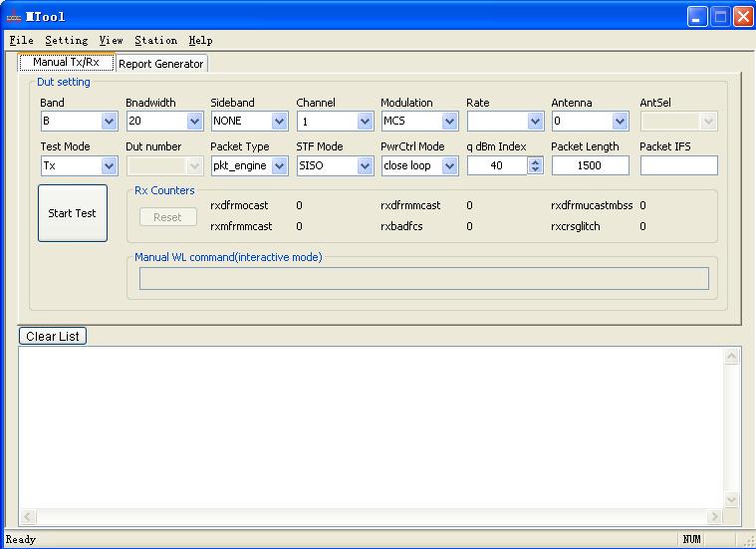Viewport: 756px width, 549px height.
Task: Click the Start Test button
Action: pos(73,213)
